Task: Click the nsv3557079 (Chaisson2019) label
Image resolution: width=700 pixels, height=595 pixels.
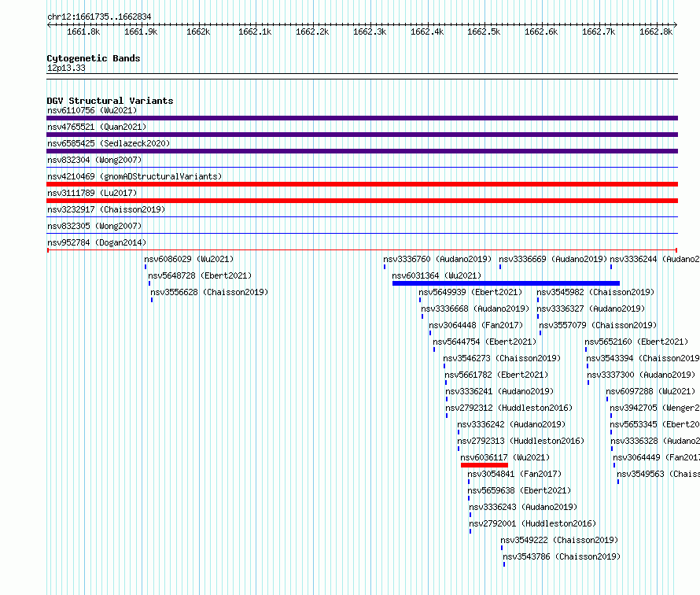Action: pos(598,325)
